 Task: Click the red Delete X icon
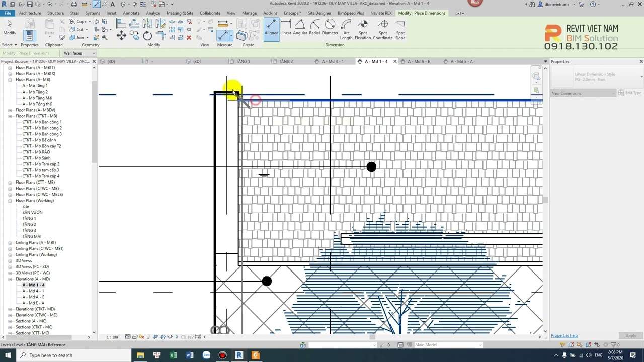(189, 37)
